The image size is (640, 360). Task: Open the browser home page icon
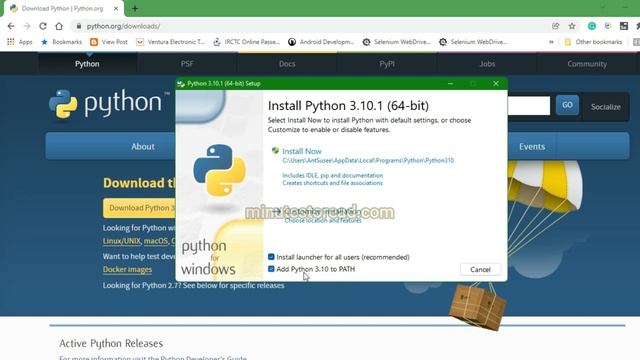59,26
